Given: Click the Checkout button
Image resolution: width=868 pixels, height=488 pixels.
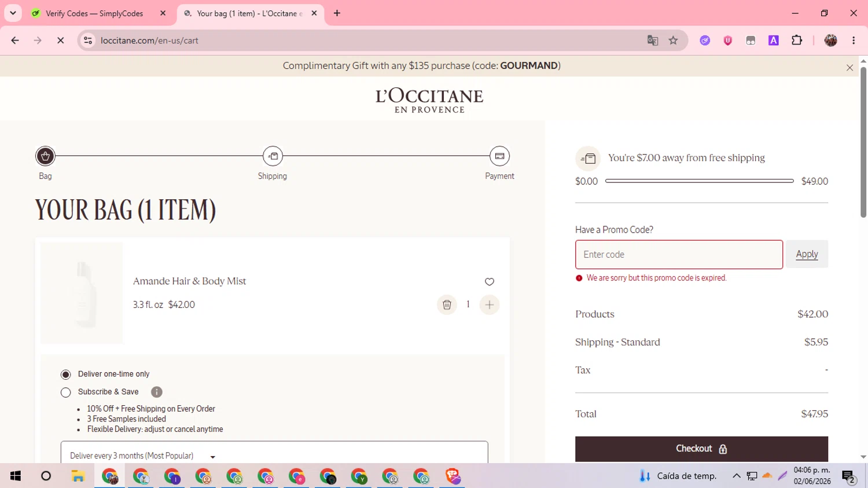Looking at the screenshot, I should (x=701, y=449).
